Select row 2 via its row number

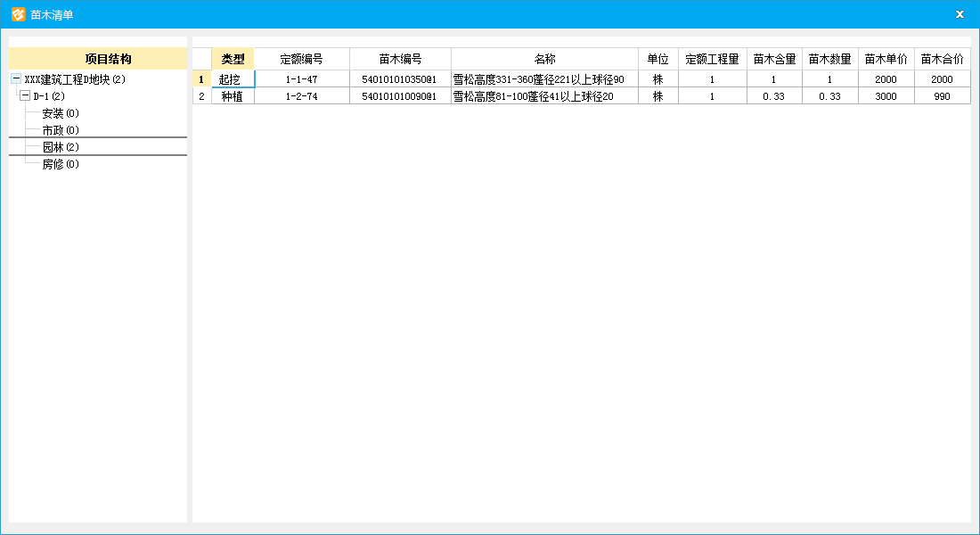[201, 96]
